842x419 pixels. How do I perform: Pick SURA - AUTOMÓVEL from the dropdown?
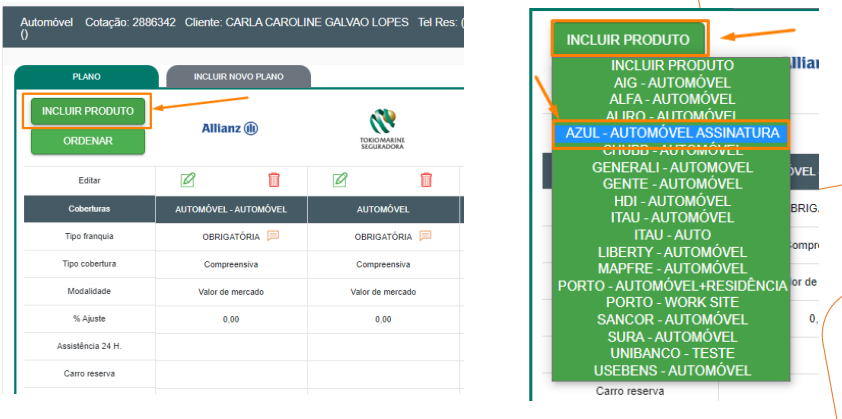(672, 337)
